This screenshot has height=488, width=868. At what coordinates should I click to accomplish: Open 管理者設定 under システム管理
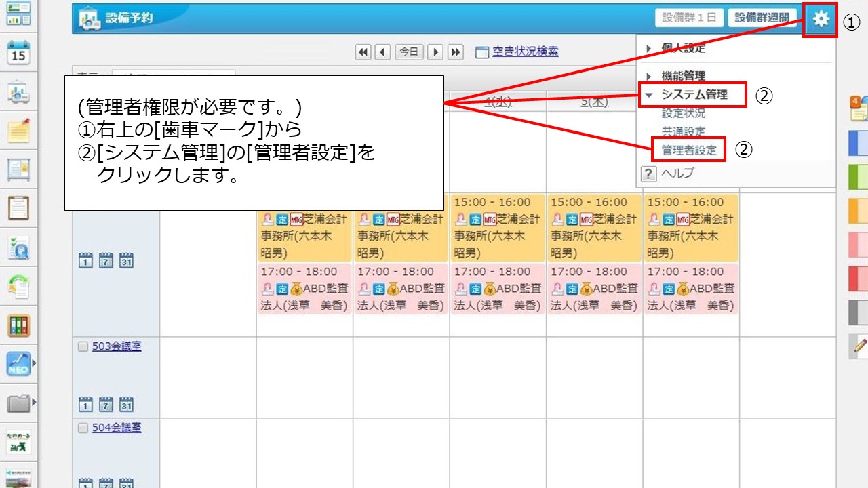[689, 150]
